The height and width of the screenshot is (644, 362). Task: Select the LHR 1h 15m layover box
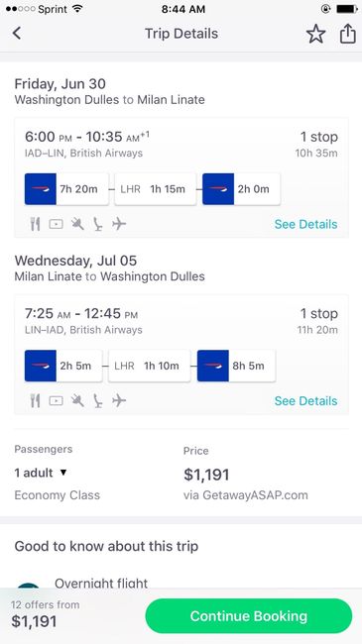[156, 189]
